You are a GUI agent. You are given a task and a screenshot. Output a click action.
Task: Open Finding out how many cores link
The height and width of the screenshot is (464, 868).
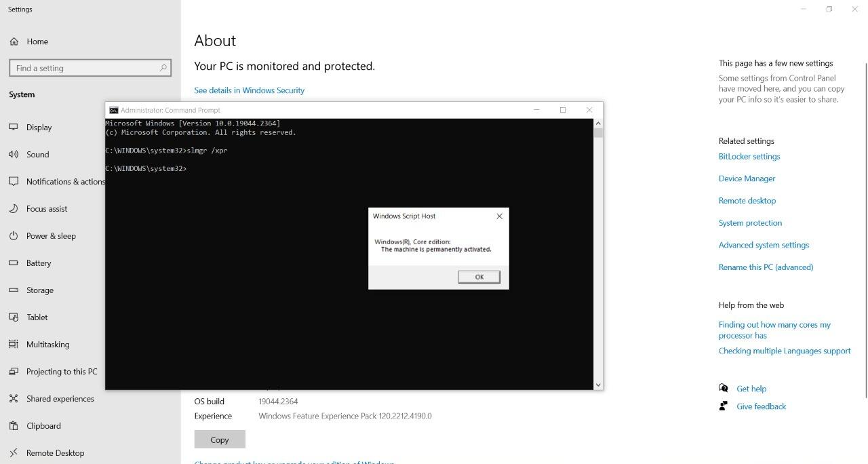[774, 330]
